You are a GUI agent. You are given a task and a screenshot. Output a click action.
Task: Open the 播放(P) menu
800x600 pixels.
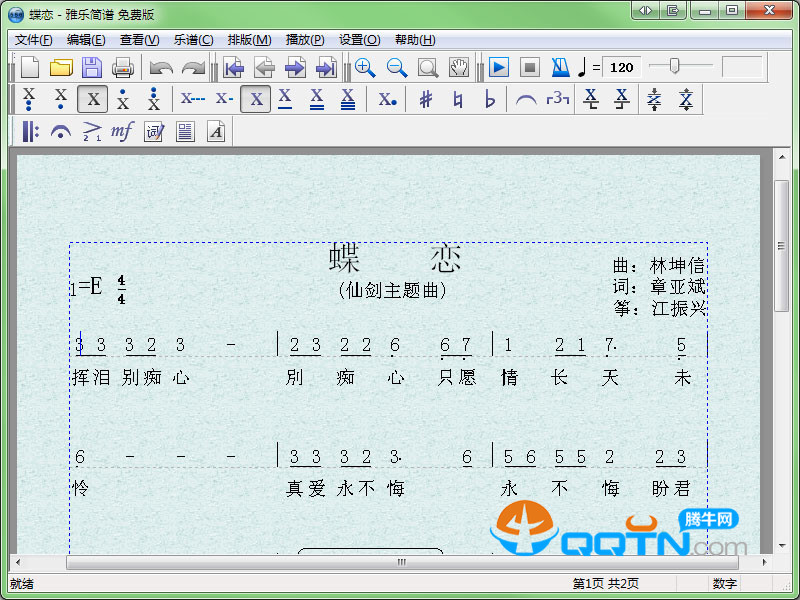pos(305,40)
